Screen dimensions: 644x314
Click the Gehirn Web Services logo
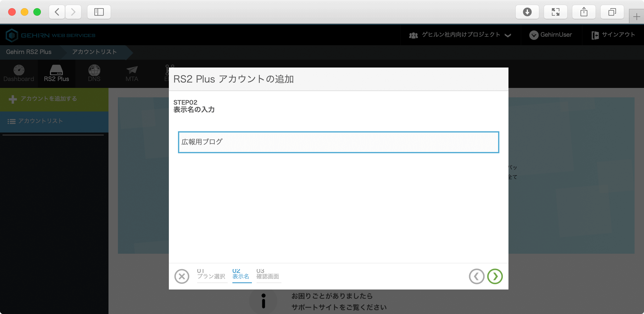click(50, 35)
